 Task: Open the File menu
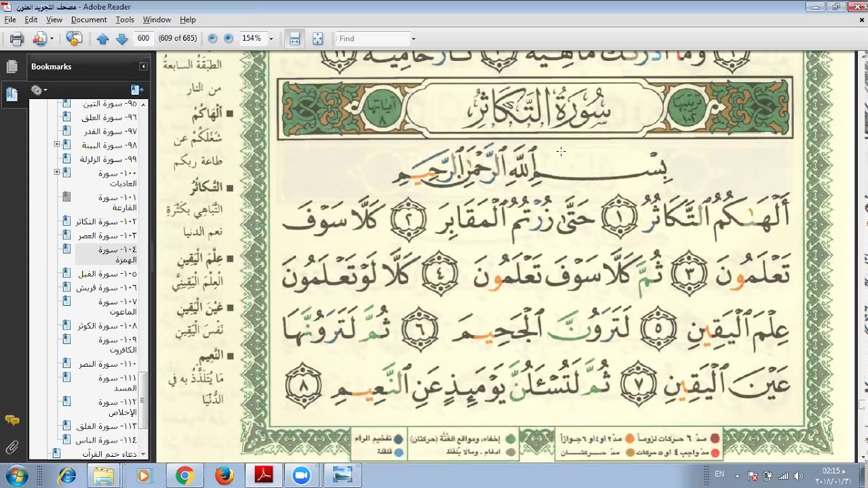(x=9, y=20)
